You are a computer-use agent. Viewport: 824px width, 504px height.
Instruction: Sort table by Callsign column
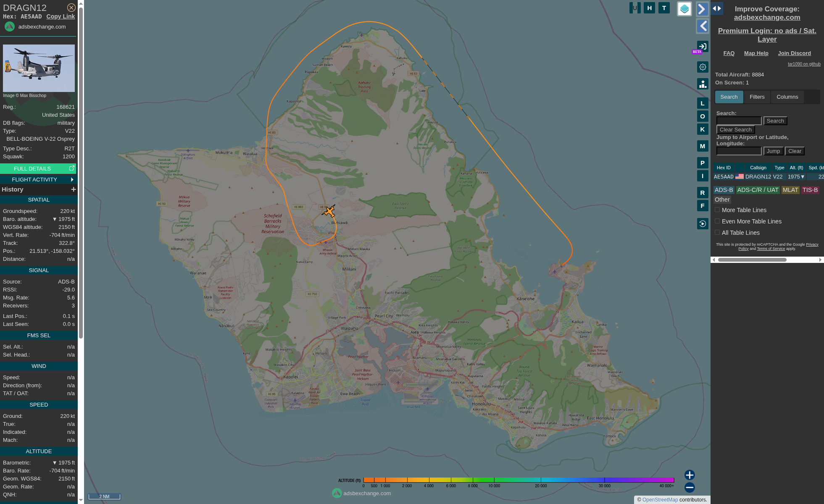pyautogui.click(x=758, y=168)
